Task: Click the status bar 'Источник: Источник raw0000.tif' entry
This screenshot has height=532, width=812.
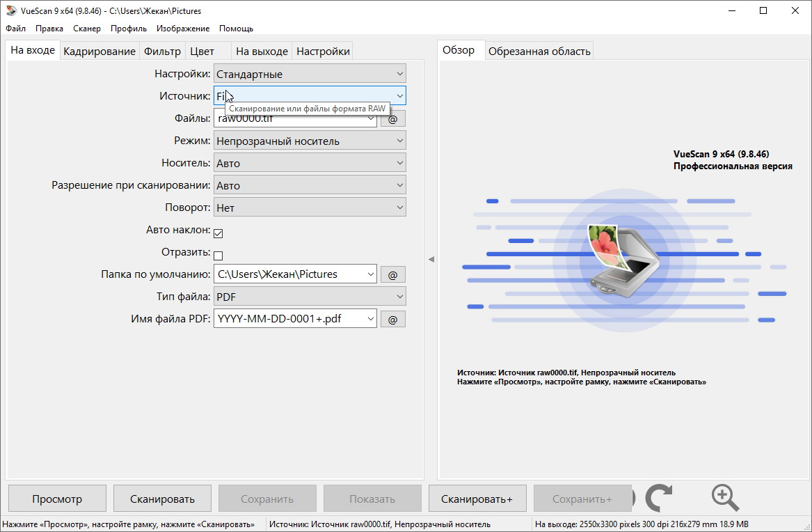Action: click(380, 524)
